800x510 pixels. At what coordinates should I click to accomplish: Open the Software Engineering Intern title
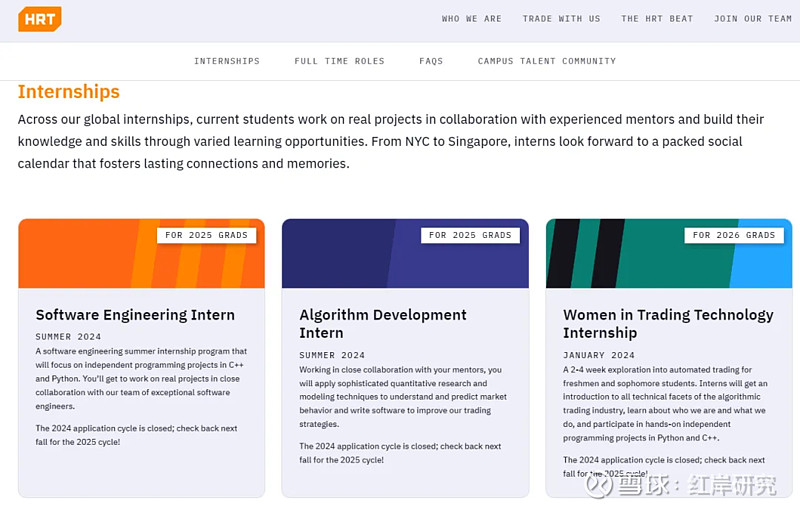click(x=135, y=315)
